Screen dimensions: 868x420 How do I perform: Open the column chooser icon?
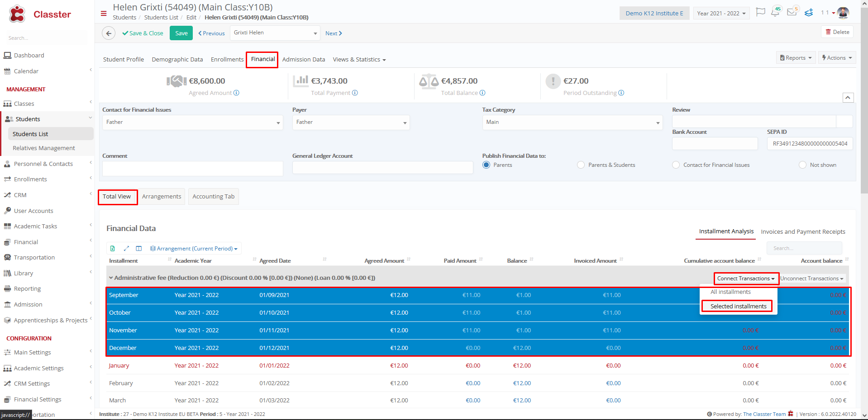coord(139,248)
